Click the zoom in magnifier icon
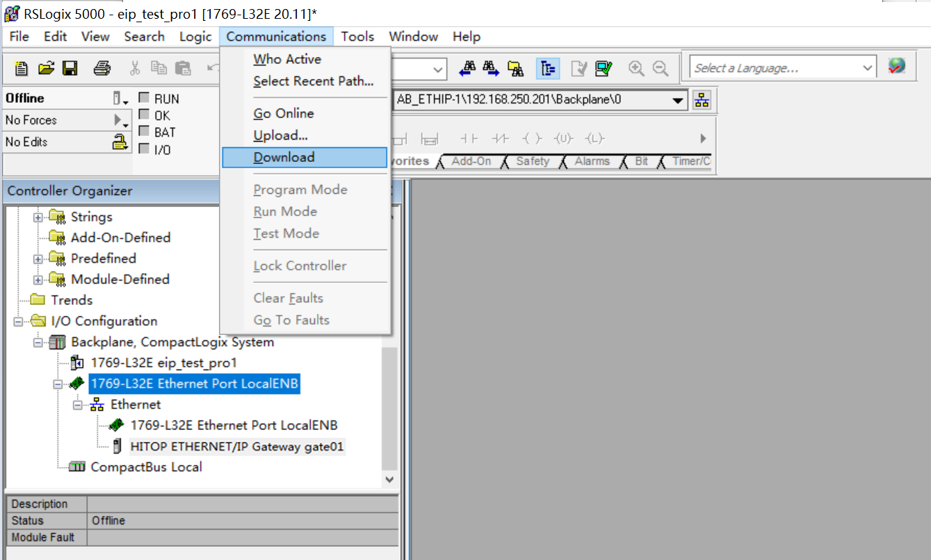 click(635, 68)
